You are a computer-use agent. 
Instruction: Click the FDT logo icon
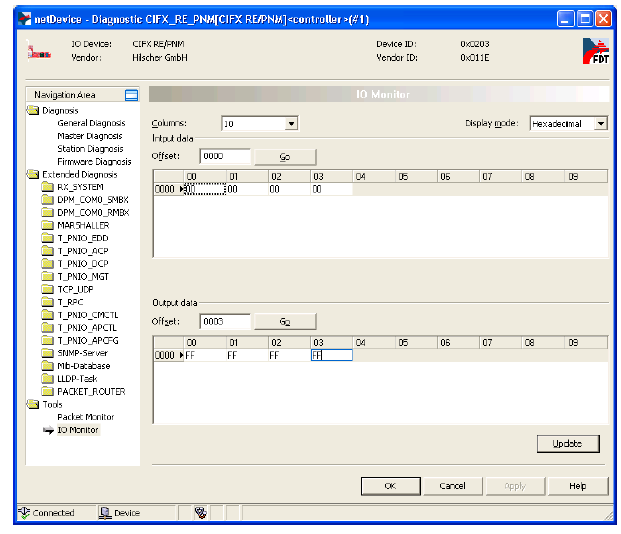coord(594,52)
